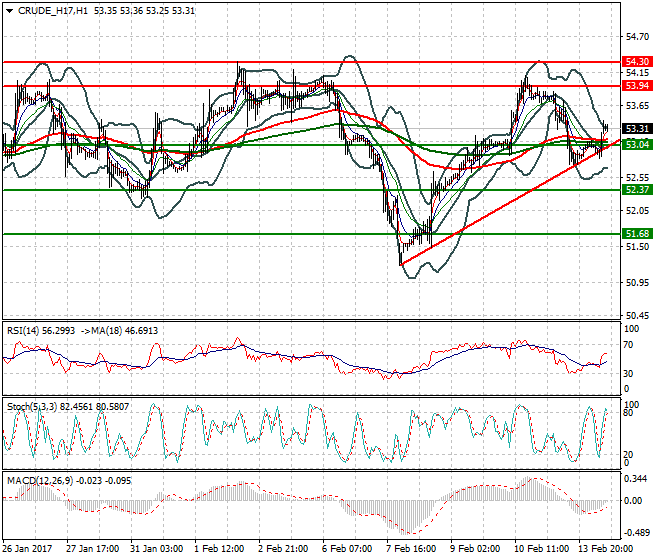Screen dimensions: 660x560
Task: Click the 54.15 price axis value
Action: (637, 73)
